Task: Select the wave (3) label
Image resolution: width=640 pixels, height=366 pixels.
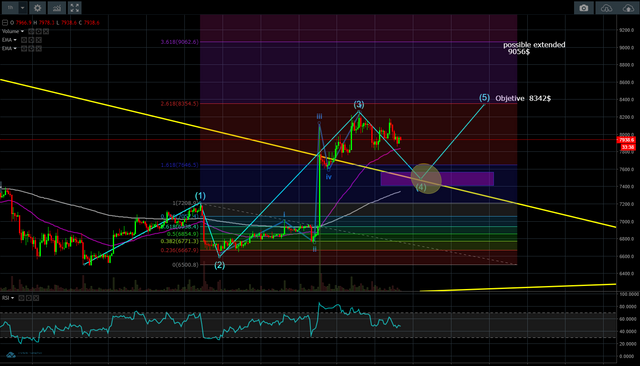Action: 359,104
